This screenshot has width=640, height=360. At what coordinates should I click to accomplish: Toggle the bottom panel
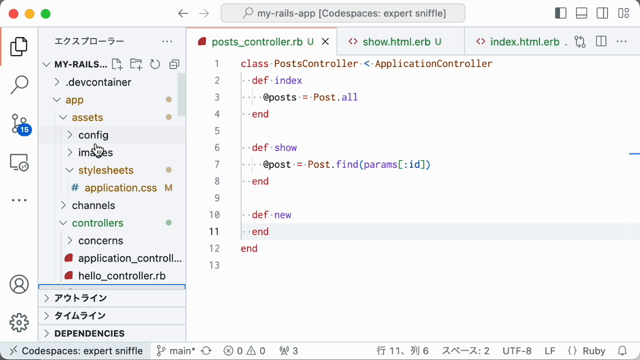point(581,13)
